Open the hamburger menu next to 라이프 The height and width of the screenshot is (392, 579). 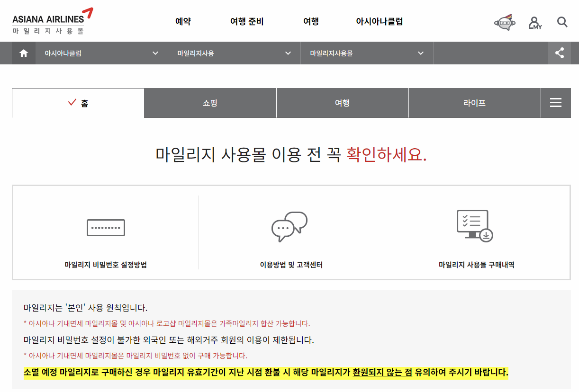click(x=556, y=103)
